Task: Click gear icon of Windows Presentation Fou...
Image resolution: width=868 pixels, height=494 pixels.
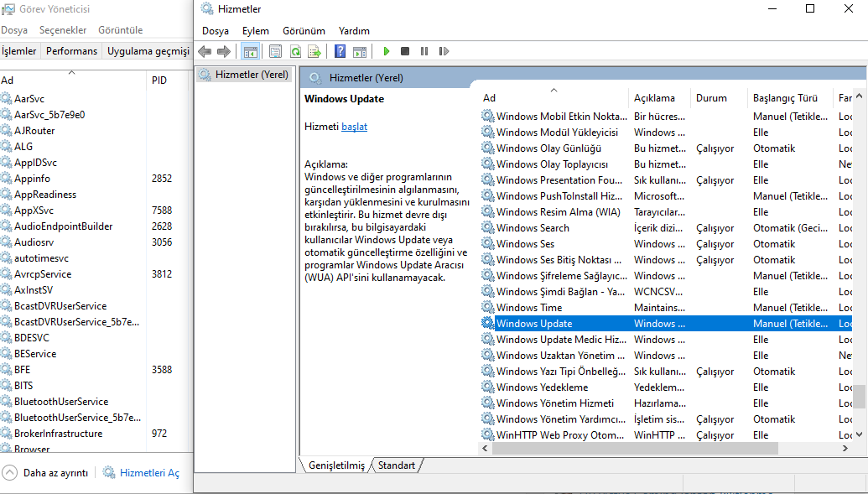Action: (488, 180)
